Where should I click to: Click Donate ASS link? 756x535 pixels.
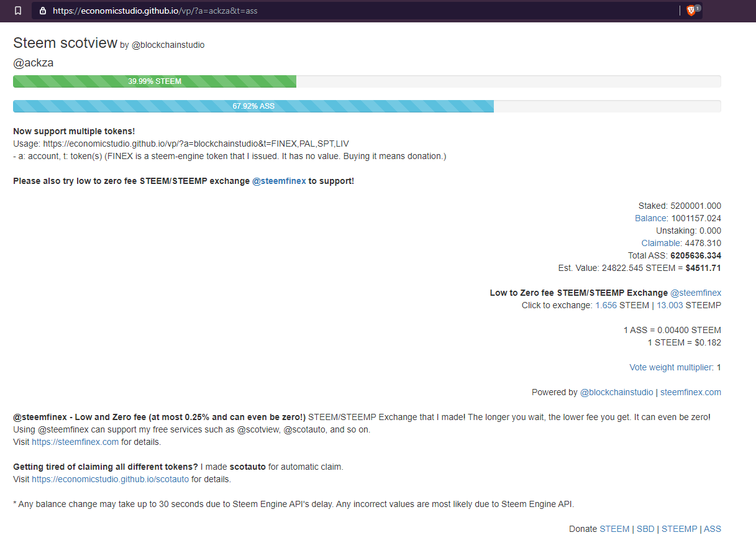pos(713,529)
